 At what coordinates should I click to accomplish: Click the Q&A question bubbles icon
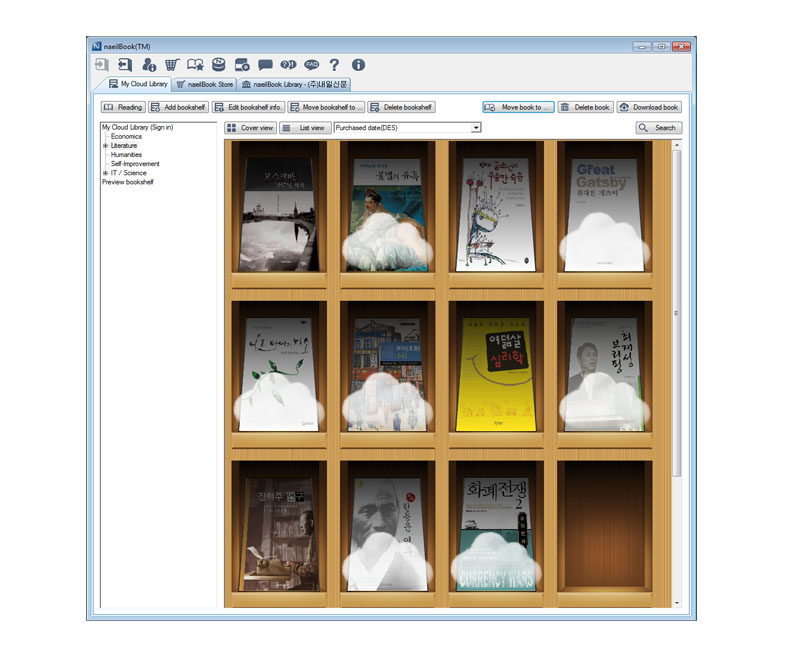point(289,65)
